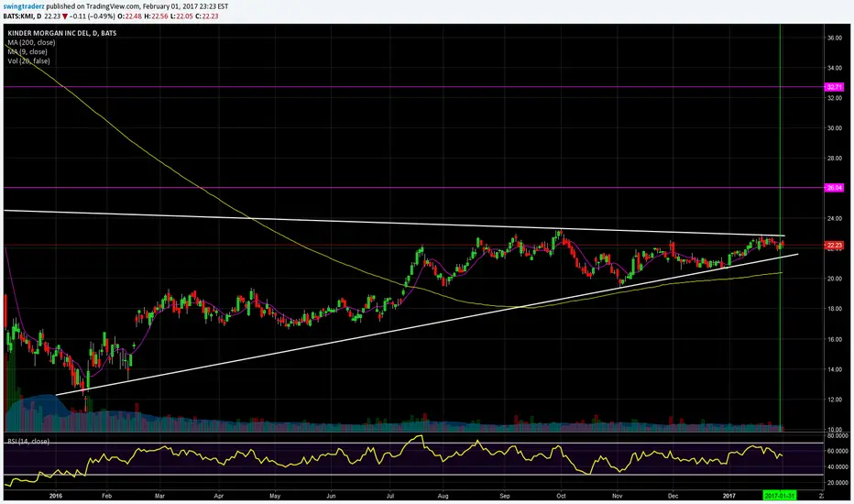This screenshot has height=504, width=854.
Task: Click the 14.00 price axis label
Action: coord(835,369)
